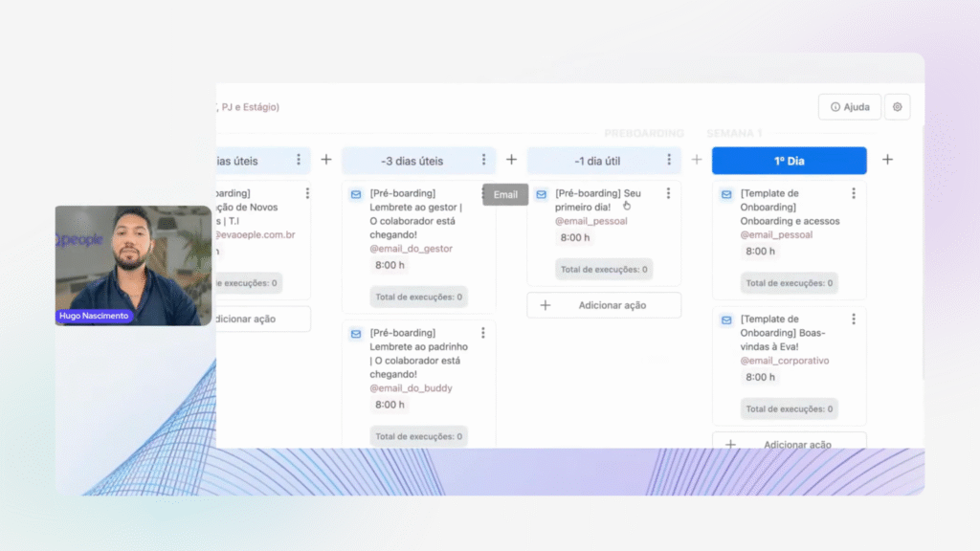Open options menu for -3 dias úteis column
Viewport: 980px width, 551px height.
tap(484, 160)
